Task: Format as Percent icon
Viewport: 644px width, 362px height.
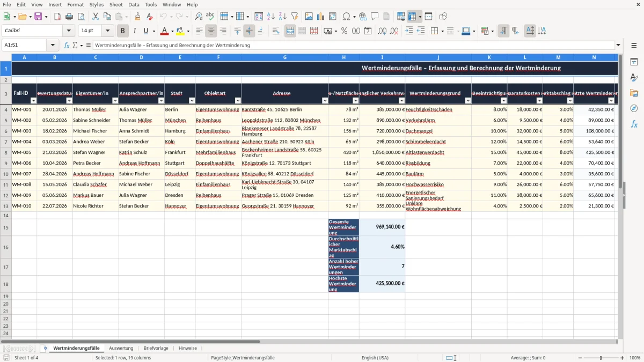Action: [x=344, y=31]
